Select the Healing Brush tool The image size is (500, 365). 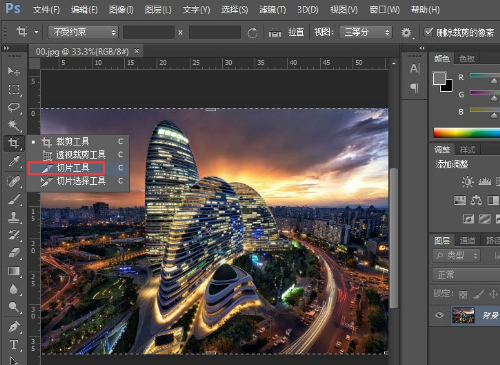pos(14,181)
